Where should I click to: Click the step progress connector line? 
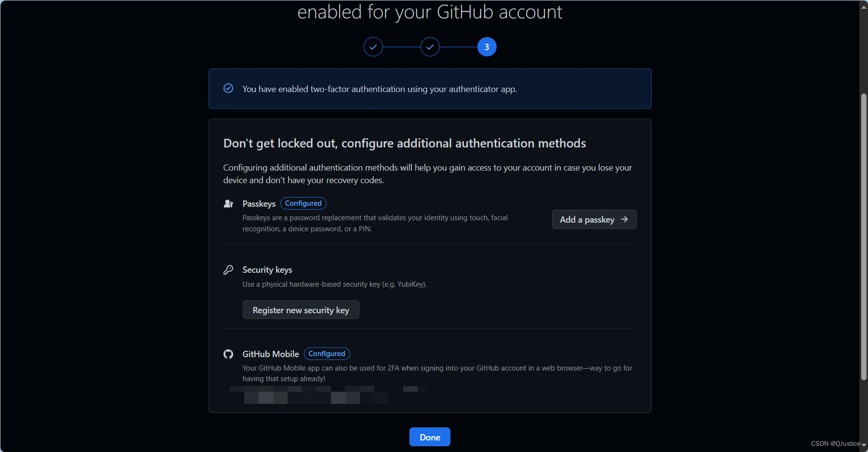coord(401,47)
